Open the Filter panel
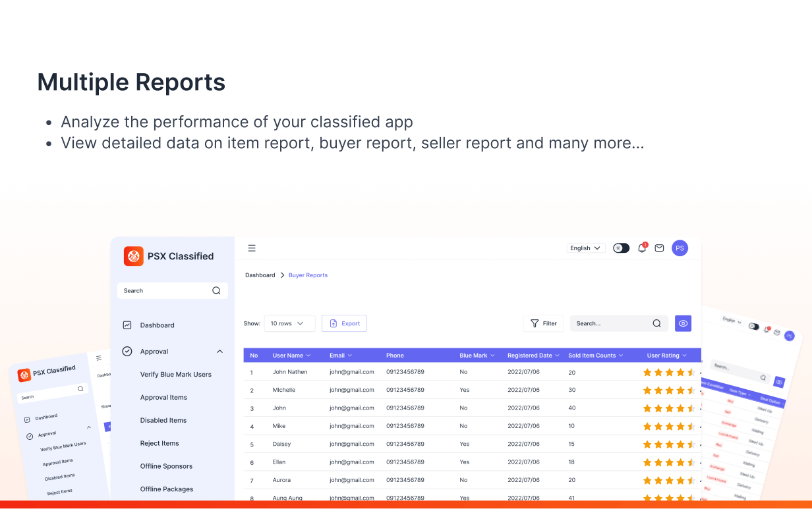Viewport: 812px width, 509px height. [x=543, y=323]
